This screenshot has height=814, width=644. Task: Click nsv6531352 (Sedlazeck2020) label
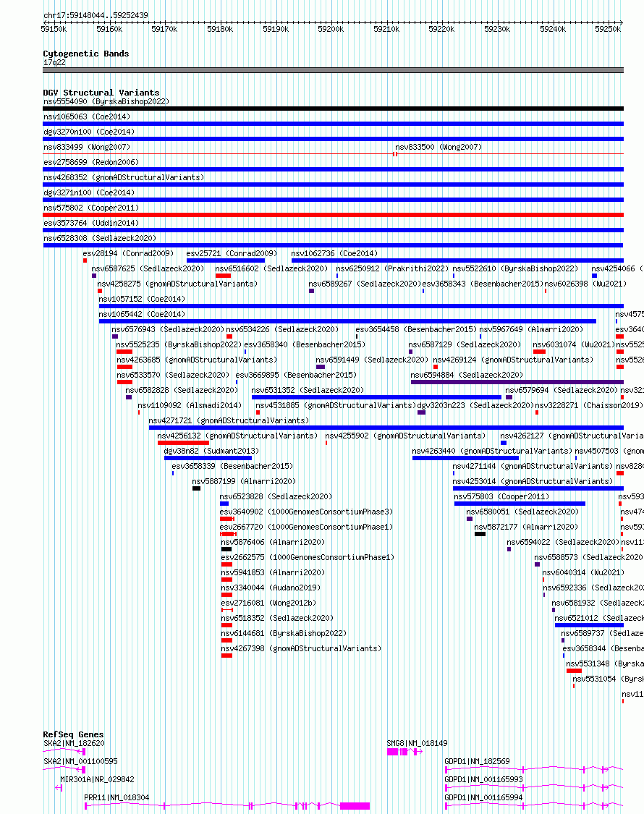[x=308, y=390]
